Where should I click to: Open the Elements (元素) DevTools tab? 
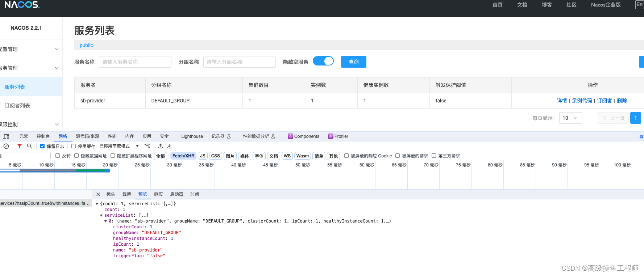(x=24, y=136)
